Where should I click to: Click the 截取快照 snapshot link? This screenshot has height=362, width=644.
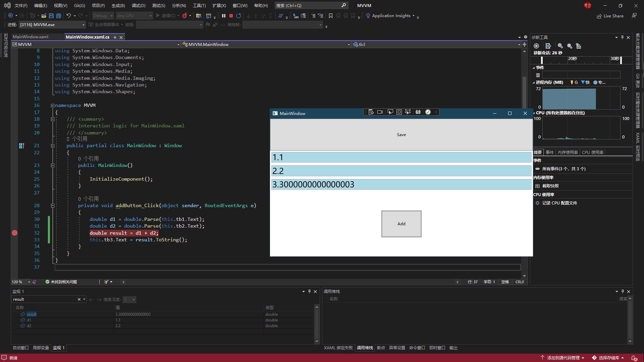click(550, 186)
